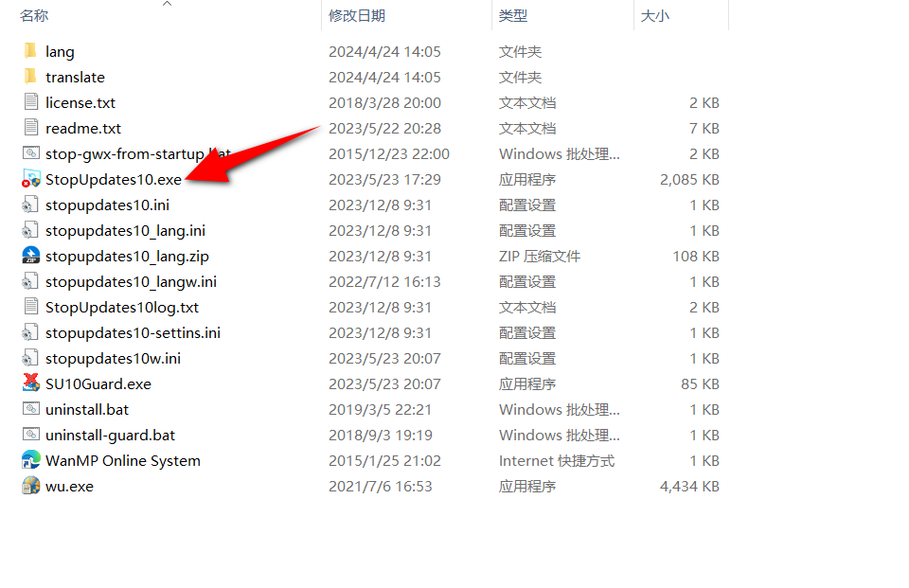Click the wu.exe application icon
Viewport: 909px width, 588px height.
click(x=30, y=486)
